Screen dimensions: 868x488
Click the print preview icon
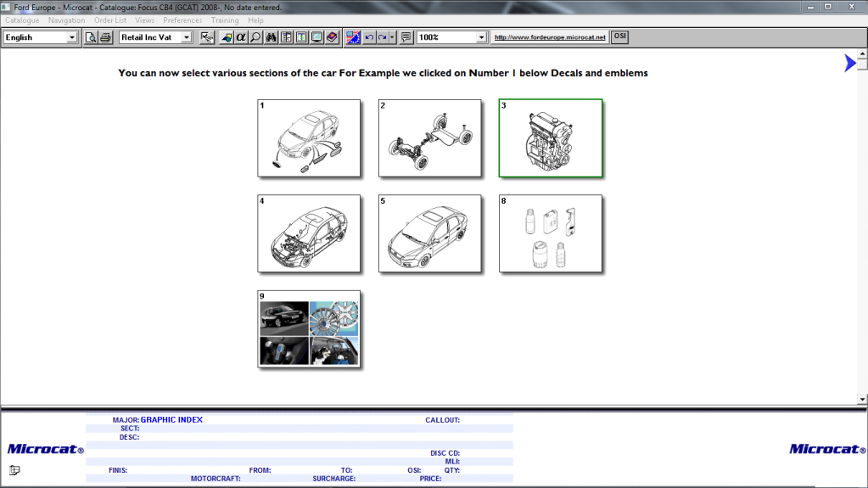(x=91, y=37)
